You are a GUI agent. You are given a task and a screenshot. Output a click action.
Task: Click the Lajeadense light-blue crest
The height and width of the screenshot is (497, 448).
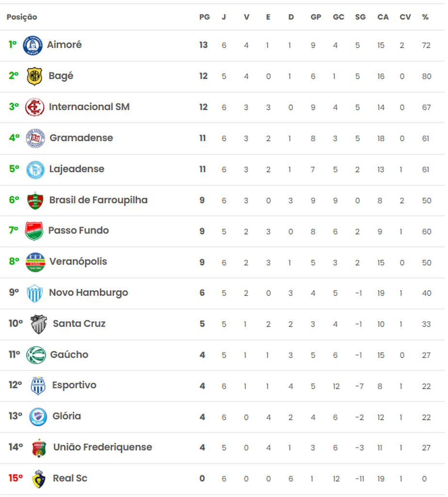point(35,169)
